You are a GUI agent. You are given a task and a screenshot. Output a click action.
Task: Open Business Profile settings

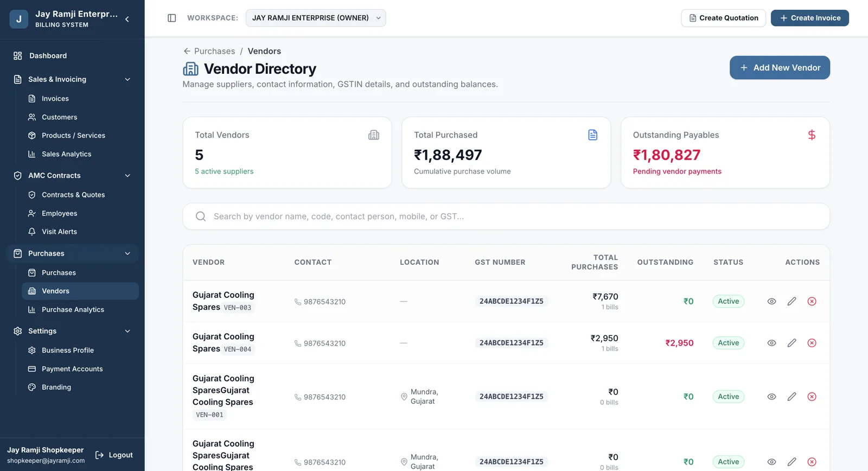(x=80, y=351)
